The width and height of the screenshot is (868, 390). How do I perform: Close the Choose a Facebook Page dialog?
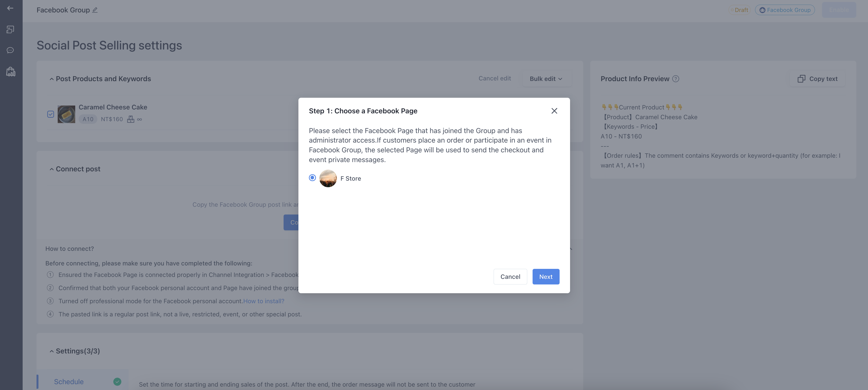pyautogui.click(x=554, y=111)
